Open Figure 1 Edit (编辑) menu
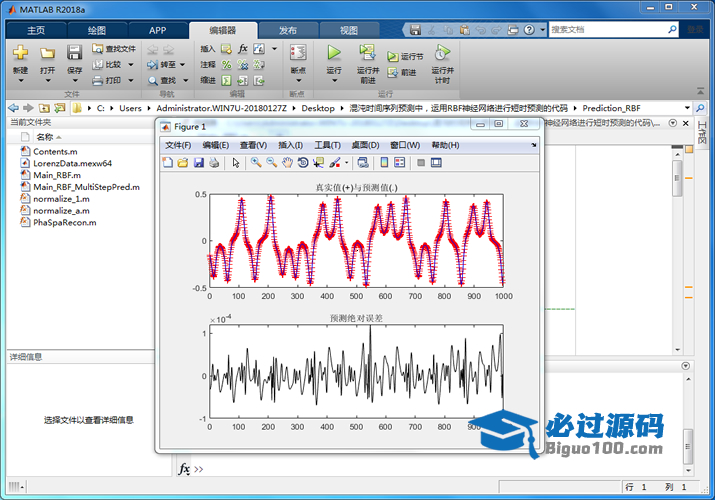The height and width of the screenshot is (500, 715). tap(215, 145)
